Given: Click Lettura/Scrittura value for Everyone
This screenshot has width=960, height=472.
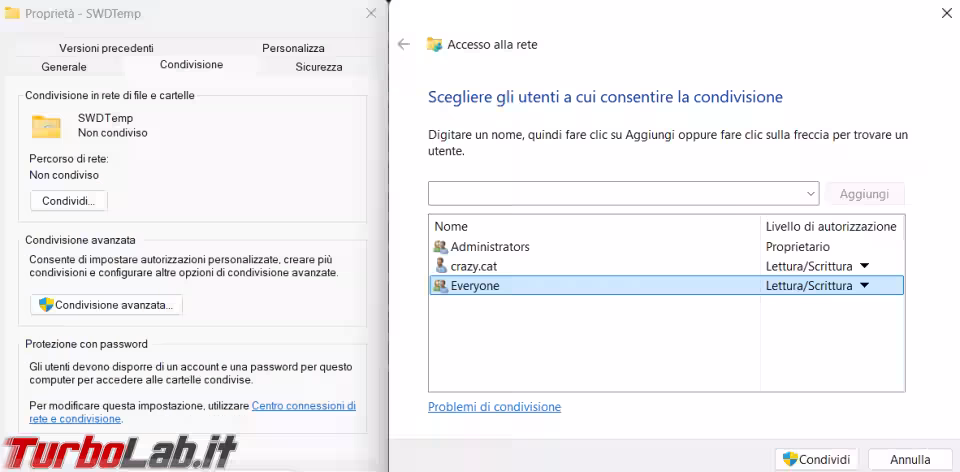Looking at the screenshot, I should [x=809, y=285].
